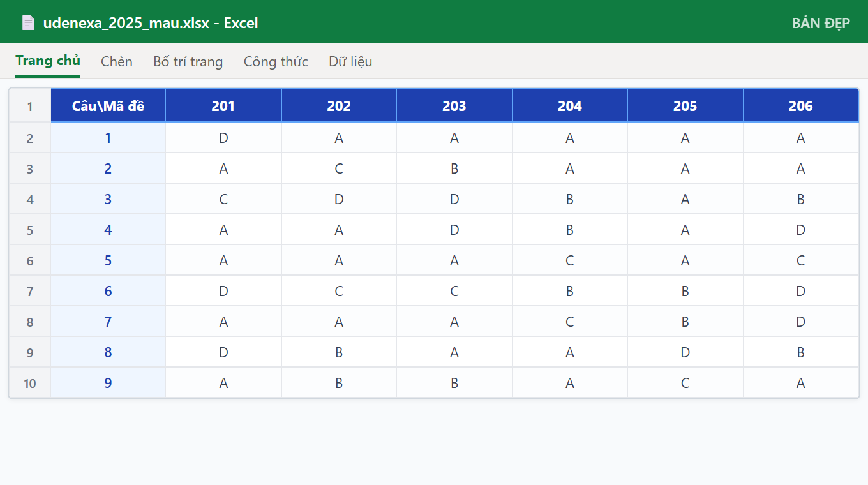Select row number 10 header

30,383
